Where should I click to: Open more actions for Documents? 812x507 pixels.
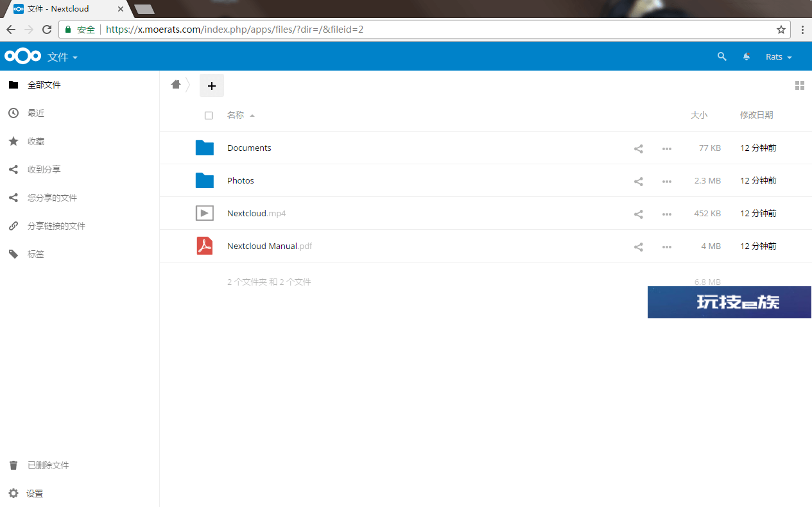[667, 148]
